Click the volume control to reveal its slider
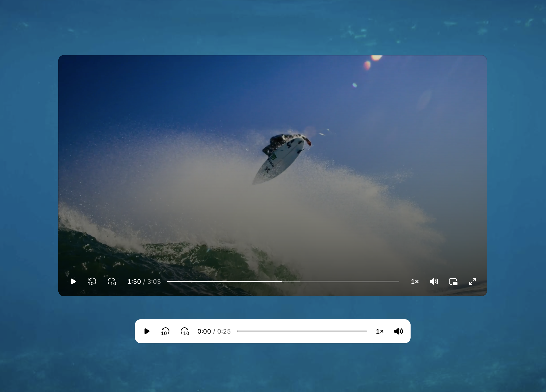 click(x=434, y=281)
